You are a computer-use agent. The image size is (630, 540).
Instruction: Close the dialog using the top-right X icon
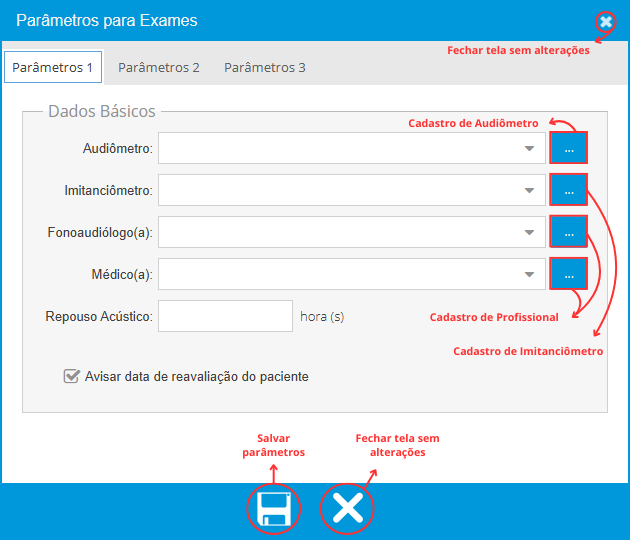point(606,21)
